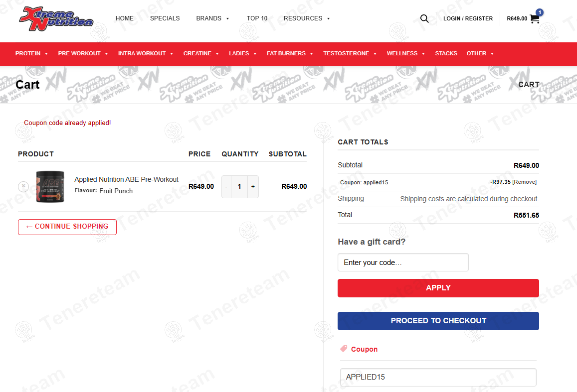Open the FAT BURNERS dropdown
Image resolution: width=577 pixels, height=392 pixels.
[x=290, y=53]
